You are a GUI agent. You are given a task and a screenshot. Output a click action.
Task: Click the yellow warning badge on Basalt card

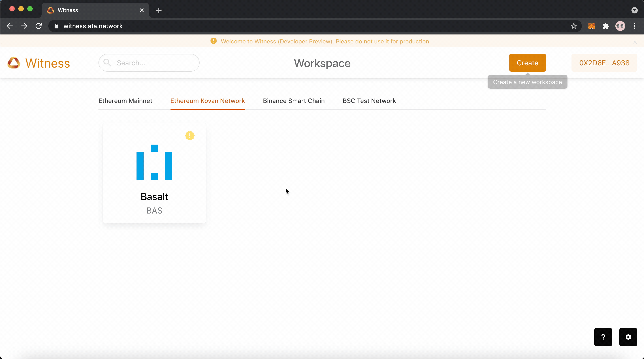190,136
